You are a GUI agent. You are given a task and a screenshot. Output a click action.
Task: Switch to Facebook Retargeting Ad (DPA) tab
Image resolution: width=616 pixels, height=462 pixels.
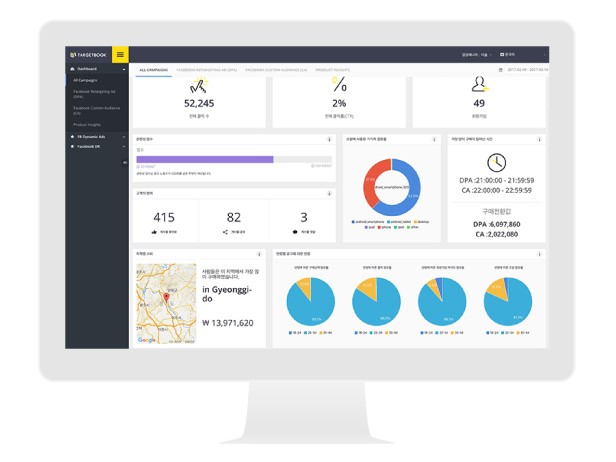point(205,70)
